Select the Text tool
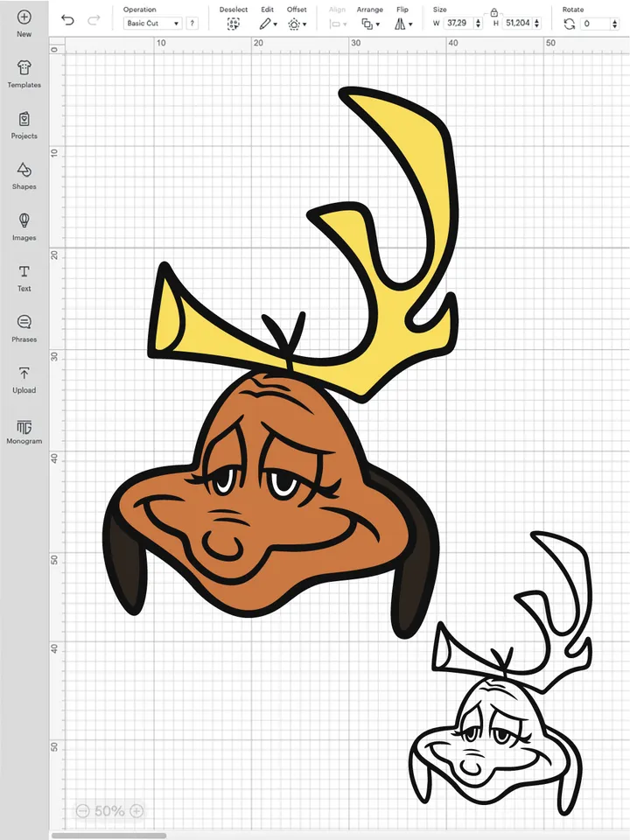 24,272
